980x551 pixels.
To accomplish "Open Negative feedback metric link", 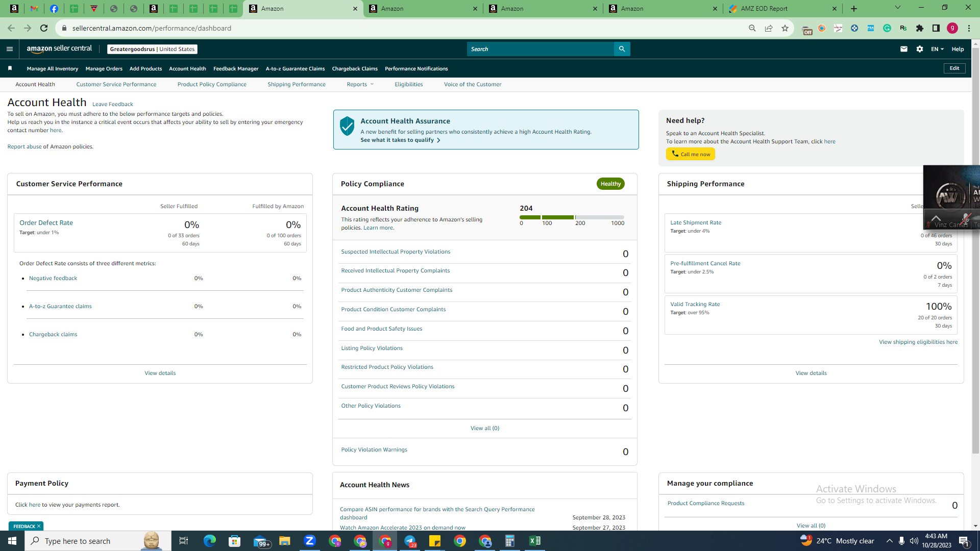I will (53, 278).
